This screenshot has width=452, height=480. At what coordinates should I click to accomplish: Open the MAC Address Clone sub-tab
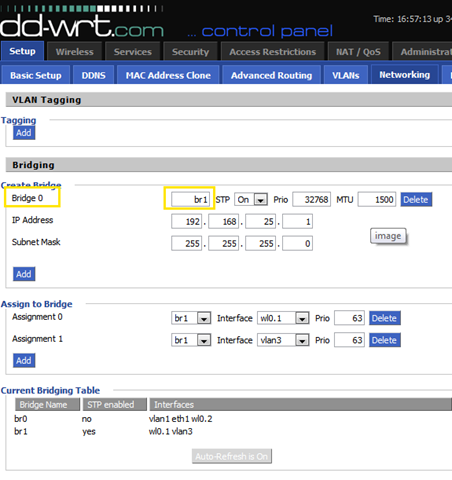coord(168,75)
